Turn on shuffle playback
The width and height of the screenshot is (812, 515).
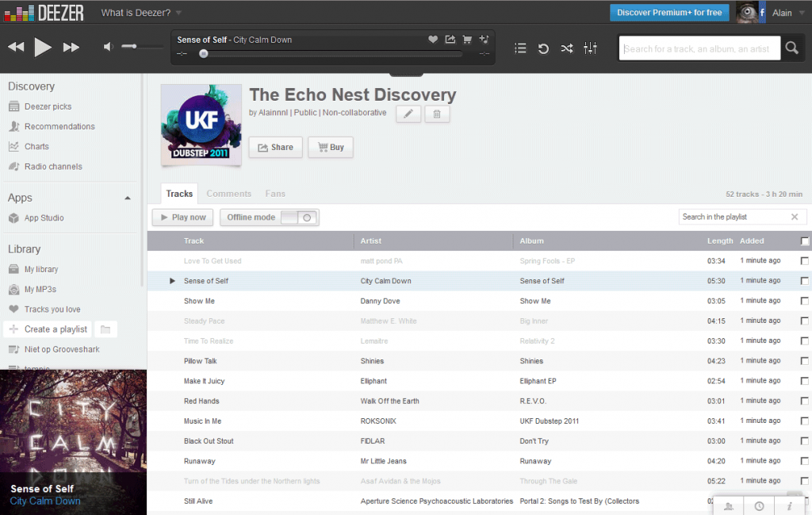567,48
